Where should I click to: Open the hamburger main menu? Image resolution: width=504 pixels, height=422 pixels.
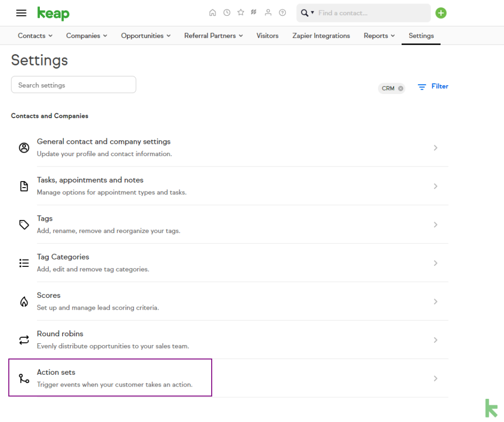coord(21,13)
